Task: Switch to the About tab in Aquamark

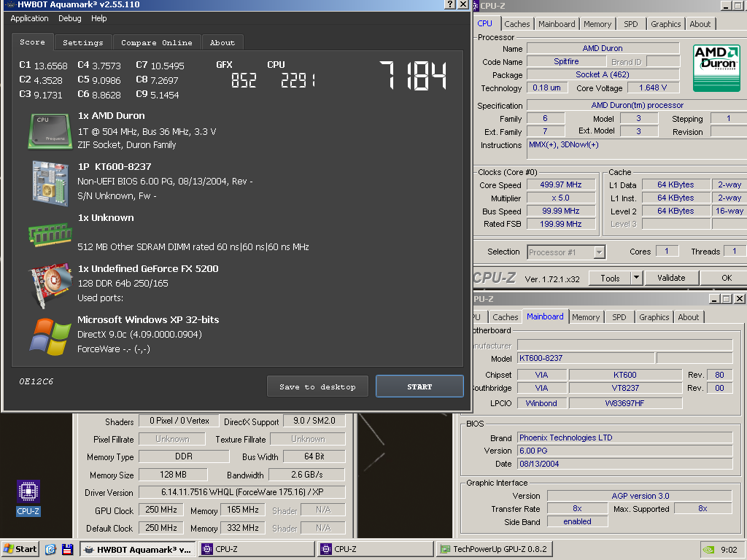Action: tap(222, 42)
